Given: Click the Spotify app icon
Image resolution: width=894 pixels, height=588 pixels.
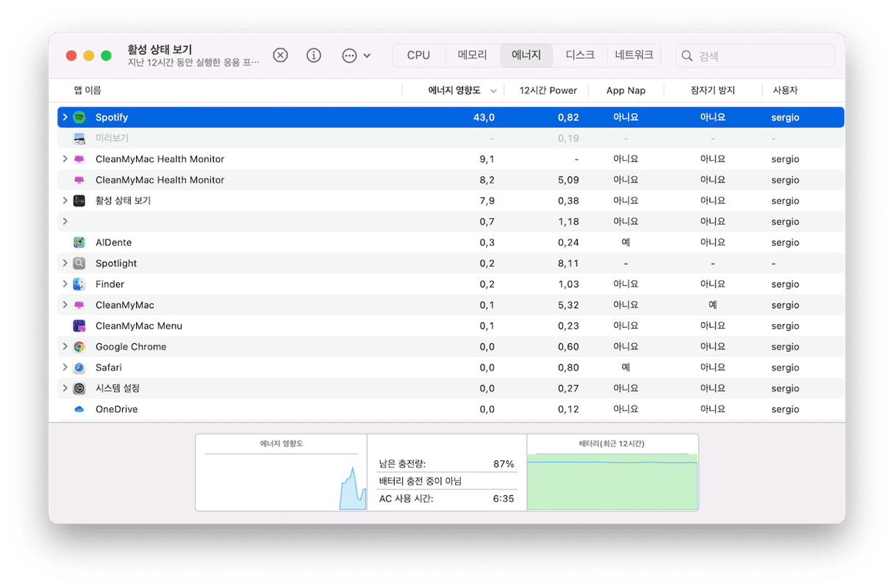Looking at the screenshot, I should tap(79, 118).
